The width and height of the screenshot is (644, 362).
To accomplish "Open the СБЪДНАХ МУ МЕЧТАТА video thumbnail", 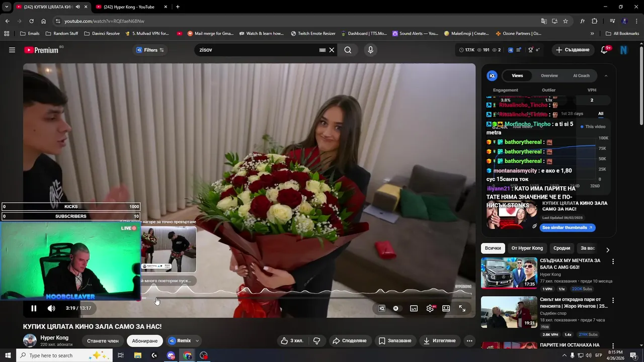I will pos(509,273).
